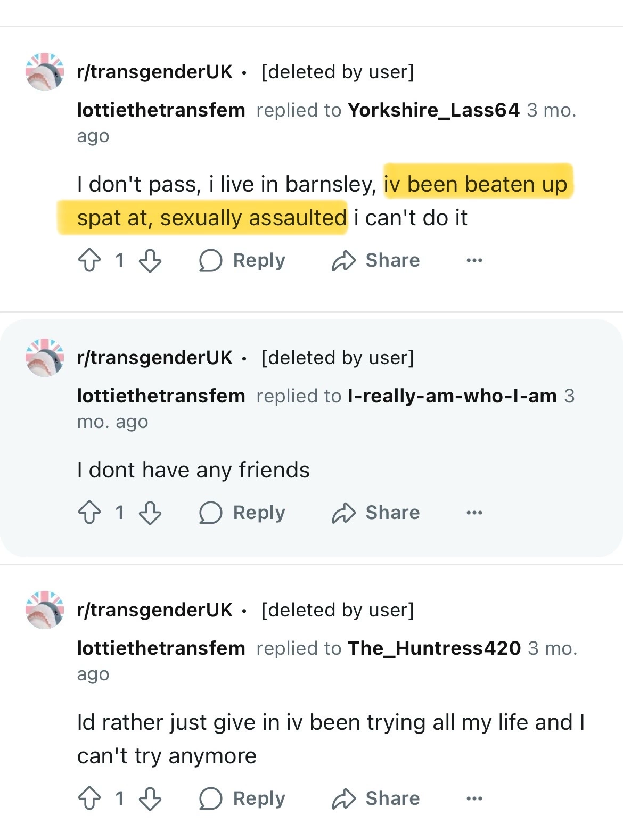Open the I-really-am-who-I-am user profile
623x840 pixels.
click(452, 396)
